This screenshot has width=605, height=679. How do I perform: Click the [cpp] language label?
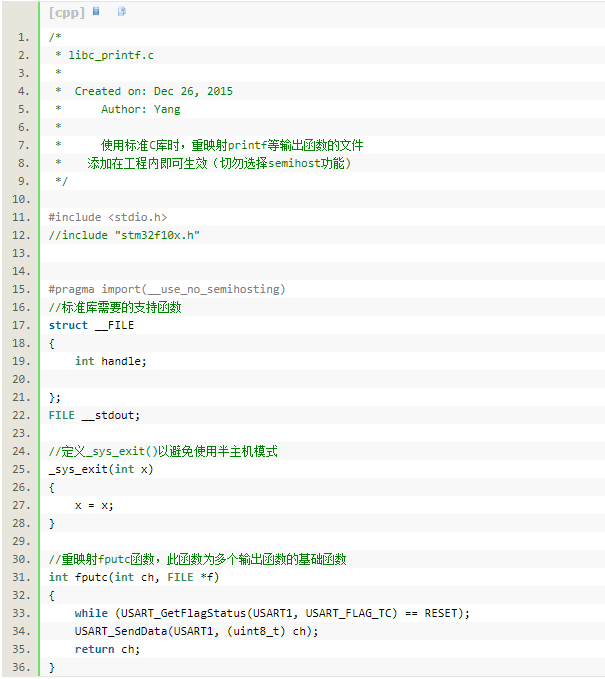tap(67, 12)
